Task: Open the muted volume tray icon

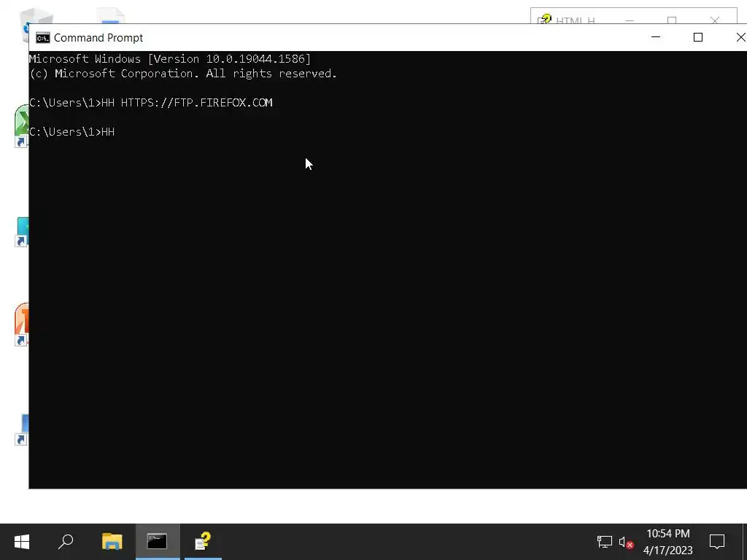Action: click(x=626, y=542)
